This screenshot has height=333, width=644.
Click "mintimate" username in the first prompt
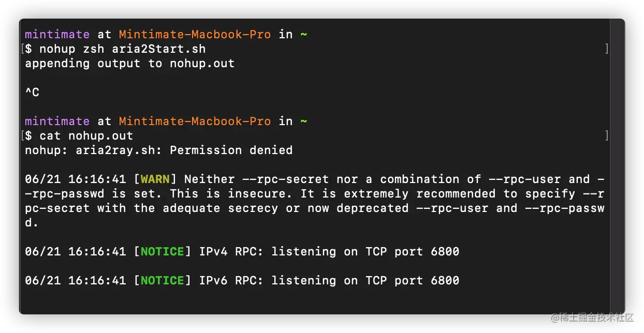[x=57, y=35]
